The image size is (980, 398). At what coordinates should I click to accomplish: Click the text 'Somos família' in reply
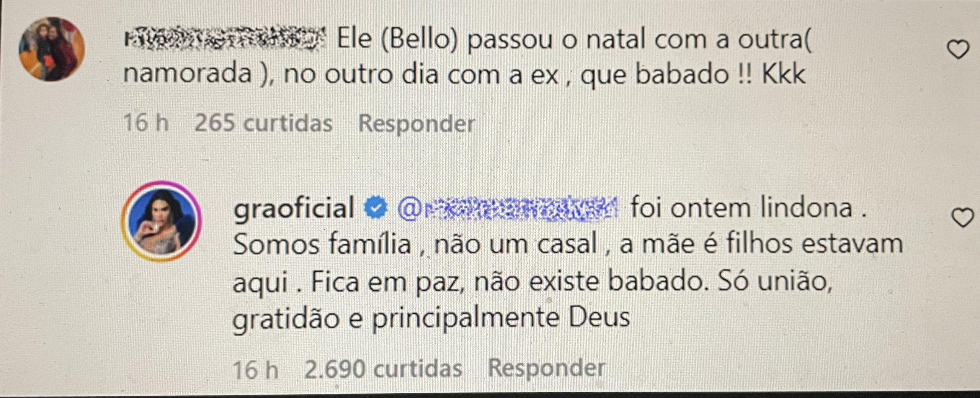click(x=322, y=244)
